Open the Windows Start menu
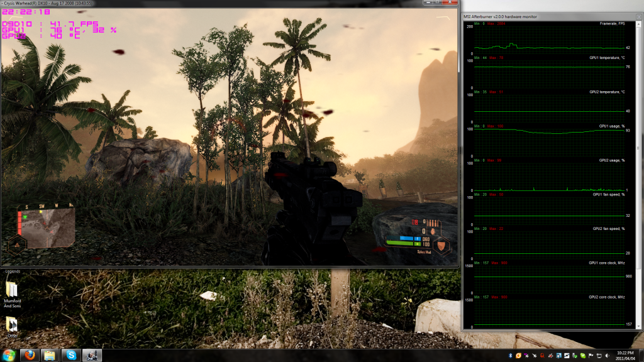644x362 pixels. point(8,355)
